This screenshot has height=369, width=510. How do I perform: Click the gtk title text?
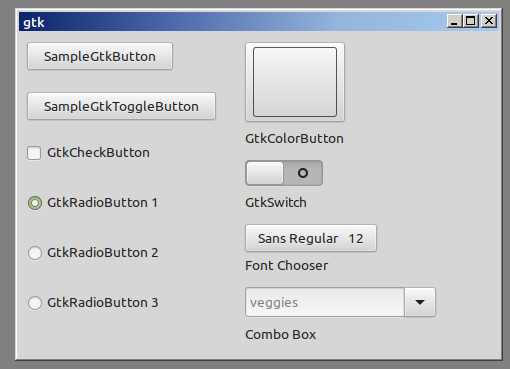pos(34,23)
